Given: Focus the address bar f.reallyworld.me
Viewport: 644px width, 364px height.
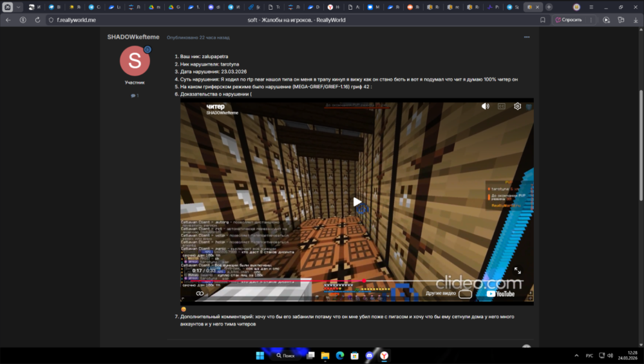Looking at the screenshot, I should coord(77,20).
